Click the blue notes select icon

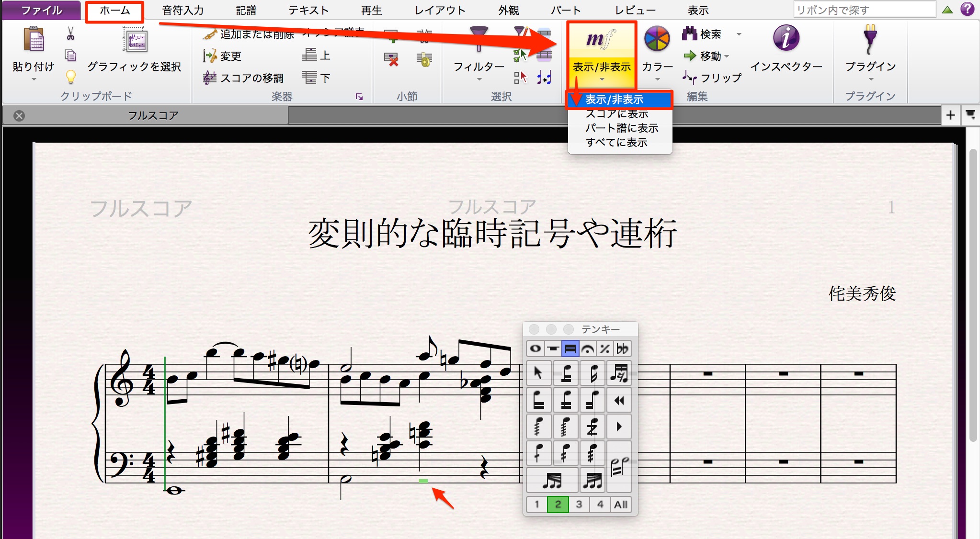pyautogui.click(x=544, y=78)
